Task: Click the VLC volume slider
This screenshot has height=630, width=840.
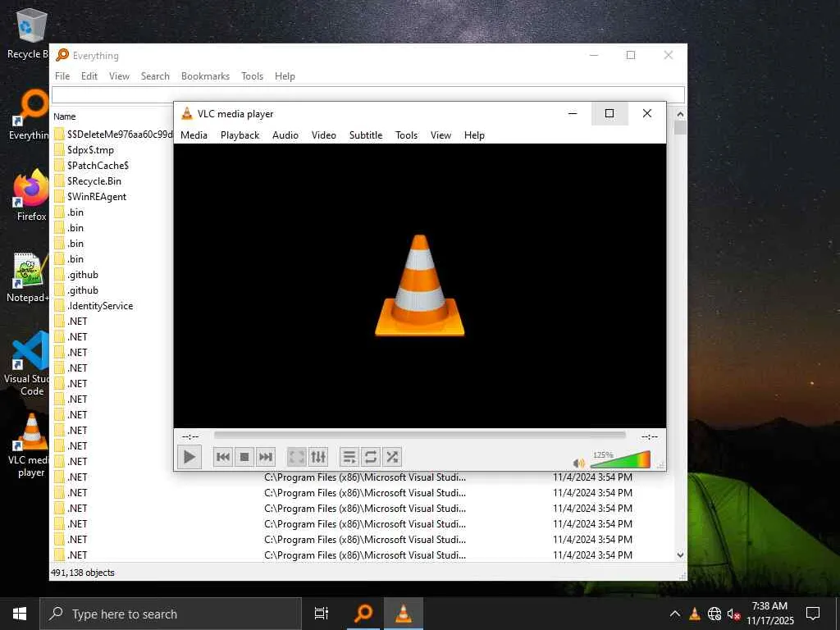Action: 620,459
